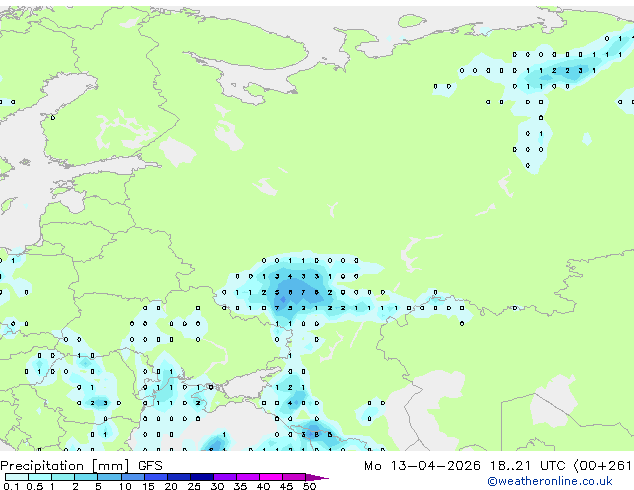Choose the 25–30 mm dark blue legend box
The width and height of the screenshot is (634, 490).
coord(202,477)
